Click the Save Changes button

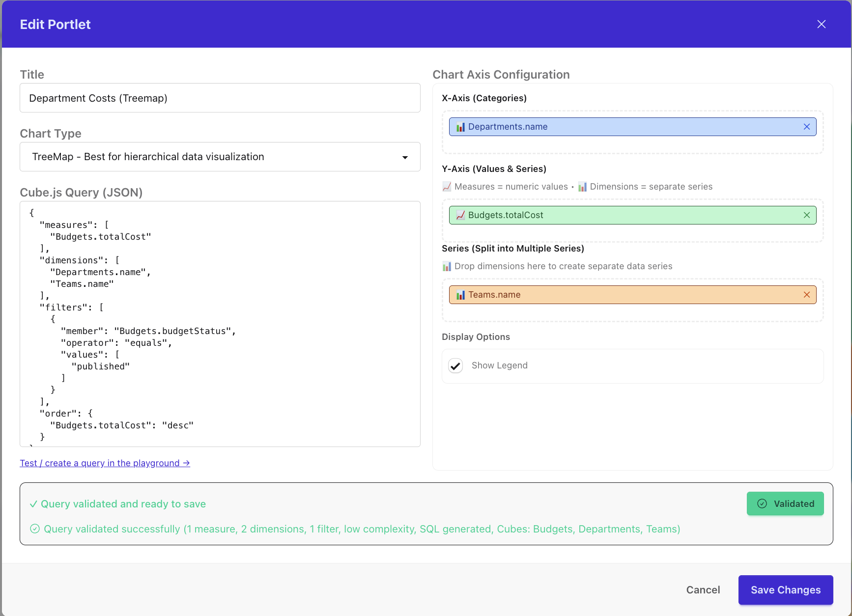tap(785, 589)
